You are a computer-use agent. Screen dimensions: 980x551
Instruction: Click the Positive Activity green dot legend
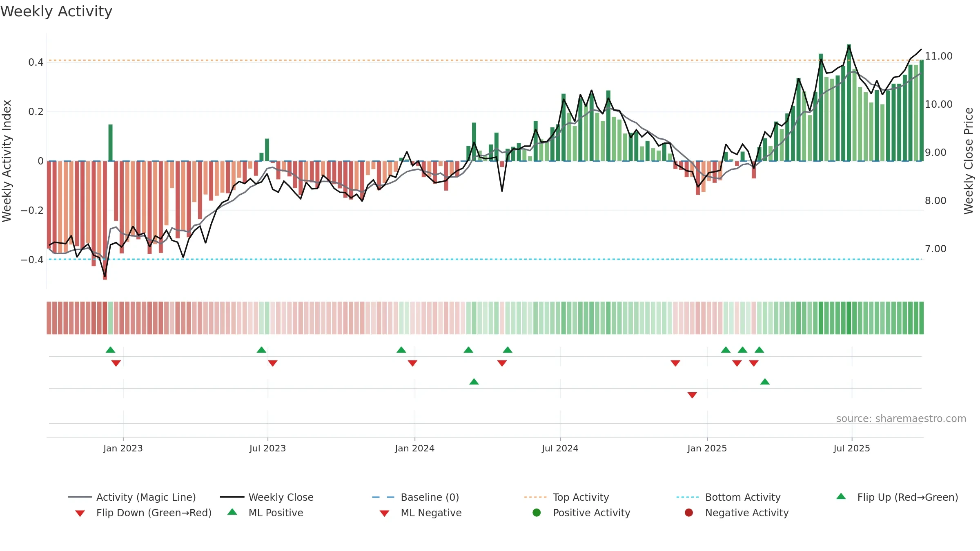[537, 512]
